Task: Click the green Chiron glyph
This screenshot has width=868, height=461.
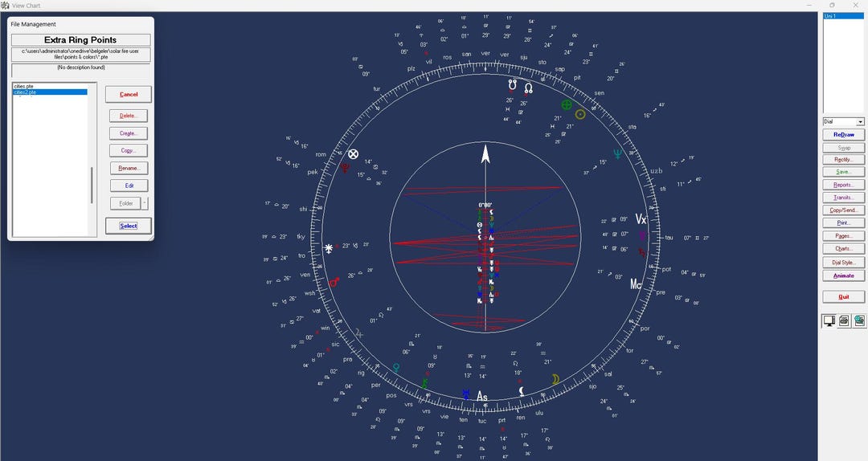Action: pos(424,382)
